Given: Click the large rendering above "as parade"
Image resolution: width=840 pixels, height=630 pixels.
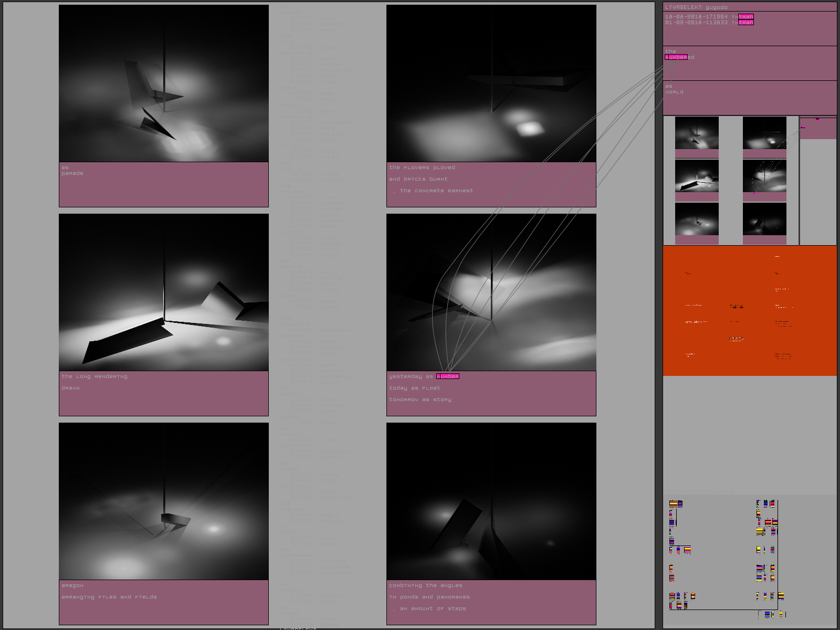Looking at the screenshot, I should tap(164, 83).
